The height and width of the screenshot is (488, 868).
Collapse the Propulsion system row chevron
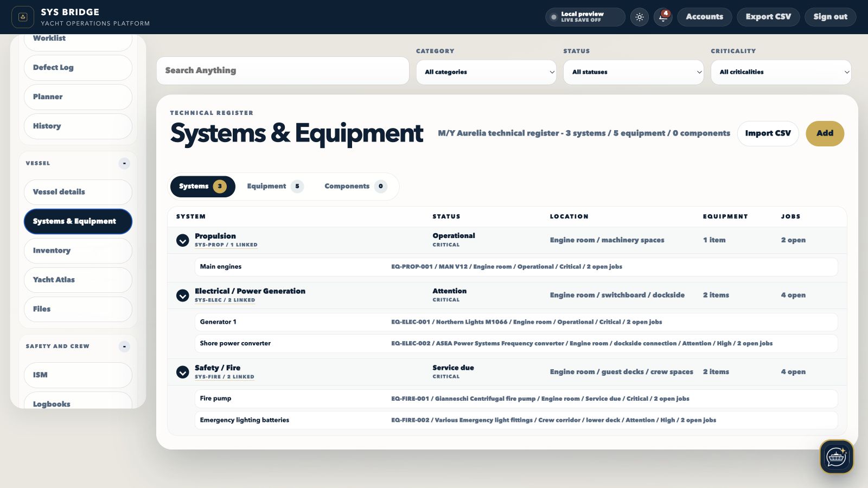183,240
